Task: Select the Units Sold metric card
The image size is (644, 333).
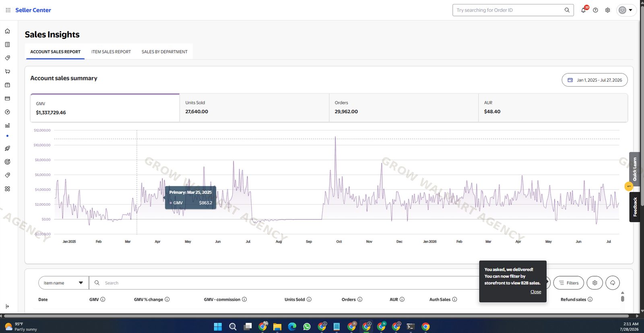Action: click(254, 108)
